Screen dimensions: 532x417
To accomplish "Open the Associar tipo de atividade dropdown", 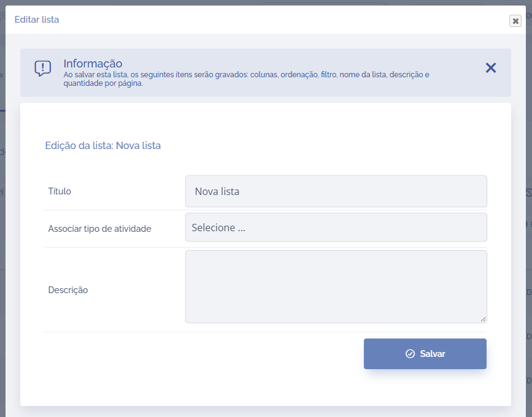I will click(x=336, y=228).
